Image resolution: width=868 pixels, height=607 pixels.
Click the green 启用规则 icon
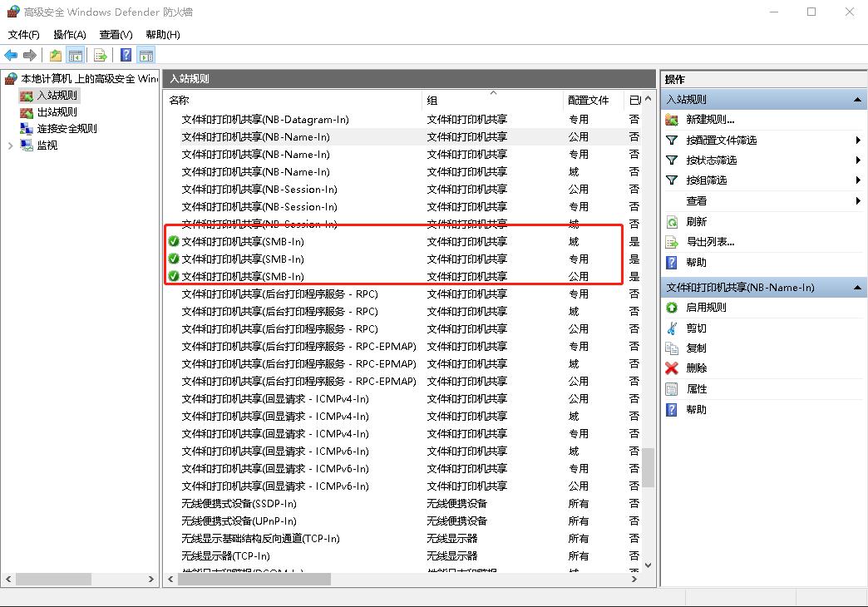click(x=673, y=307)
